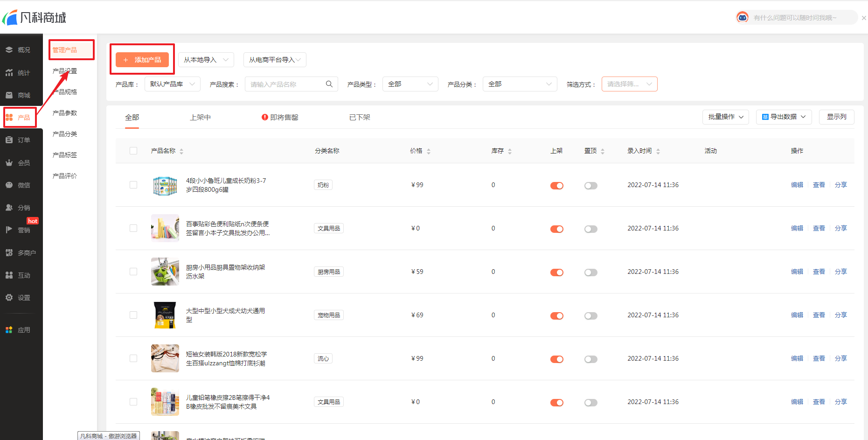The width and height of the screenshot is (868, 440).
Task: Open the 订单 orders sidebar icon
Action: (x=9, y=140)
